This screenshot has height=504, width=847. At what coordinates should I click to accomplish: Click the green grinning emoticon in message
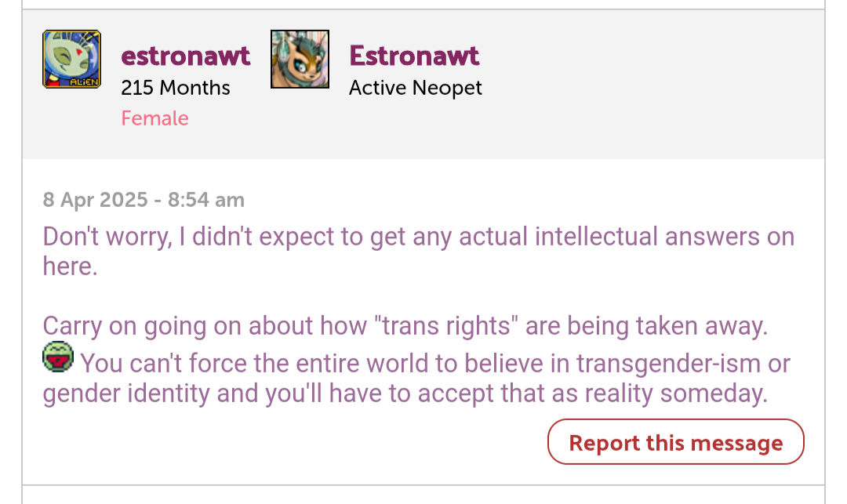pos(58,357)
